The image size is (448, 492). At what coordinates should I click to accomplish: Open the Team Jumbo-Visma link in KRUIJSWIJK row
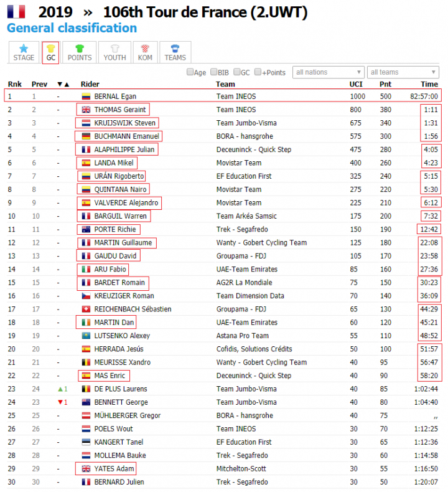click(x=246, y=123)
